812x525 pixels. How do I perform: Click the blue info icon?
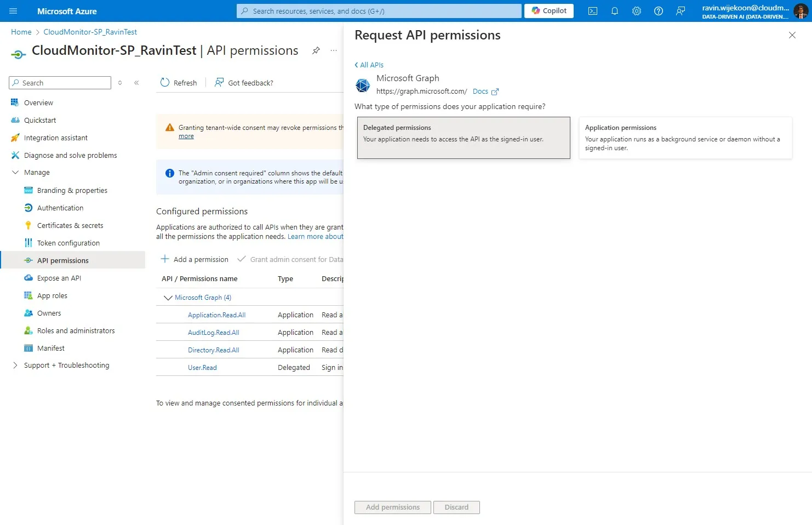(x=170, y=173)
